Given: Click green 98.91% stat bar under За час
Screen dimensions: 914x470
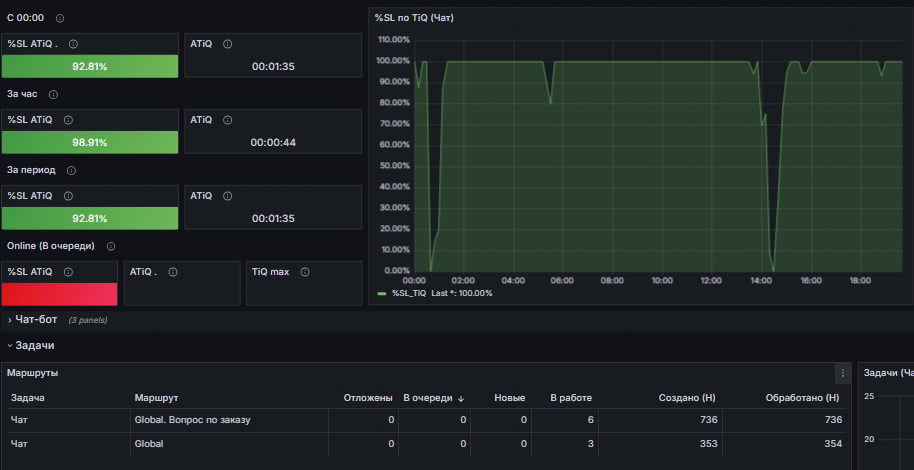Looking at the screenshot, I should 90,142.
